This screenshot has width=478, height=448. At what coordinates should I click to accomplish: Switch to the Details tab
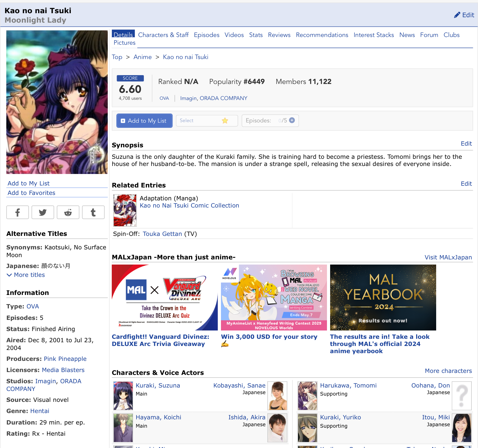coord(123,34)
